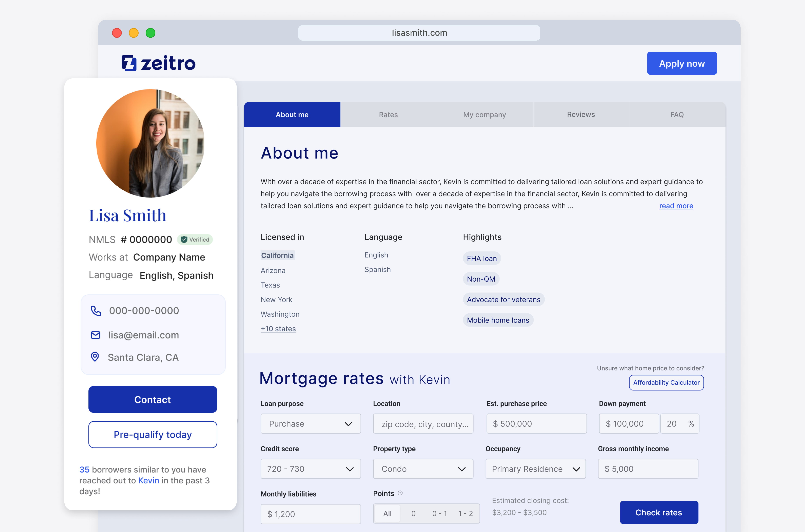Screen dimensions: 805x532
Task: Open the Occupancy Primary Residence dropdown
Action: tap(536, 469)
